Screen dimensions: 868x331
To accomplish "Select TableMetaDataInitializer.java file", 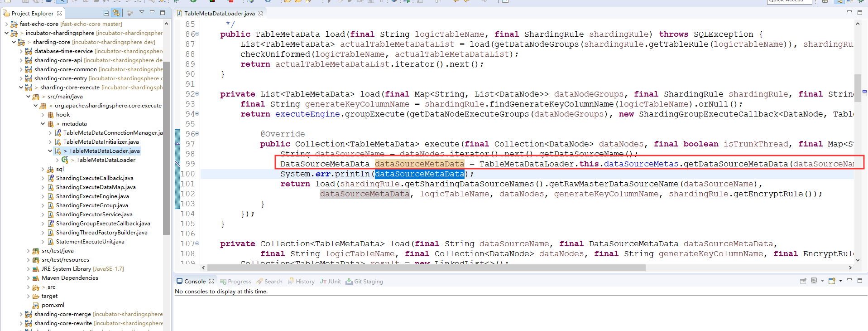I will [101, 142].
